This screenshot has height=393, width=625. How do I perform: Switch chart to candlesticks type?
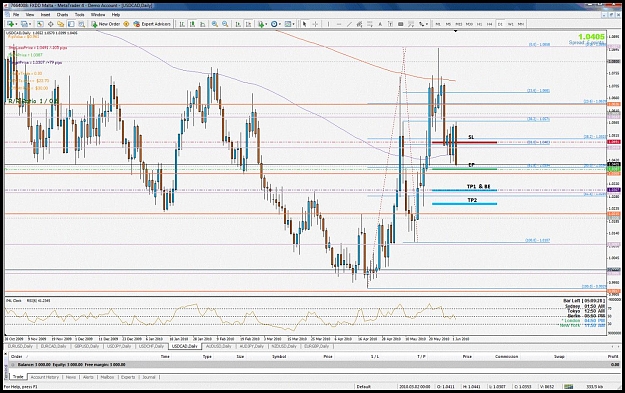[x=192, y=24]
